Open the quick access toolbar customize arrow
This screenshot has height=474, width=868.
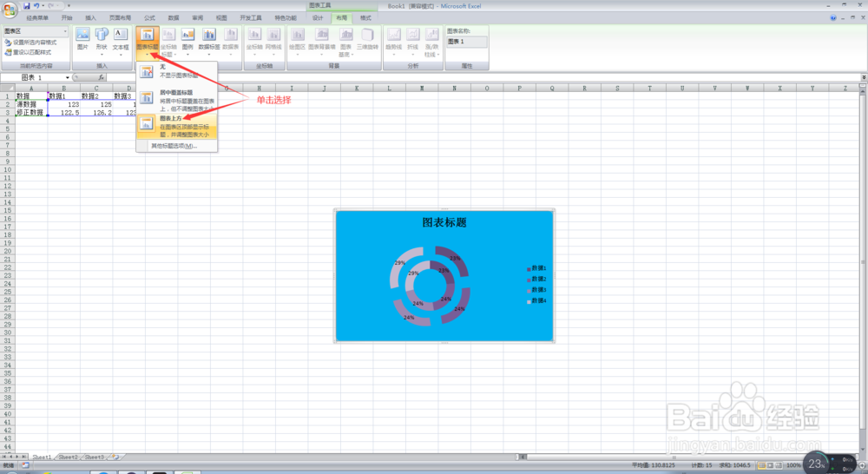69,5
